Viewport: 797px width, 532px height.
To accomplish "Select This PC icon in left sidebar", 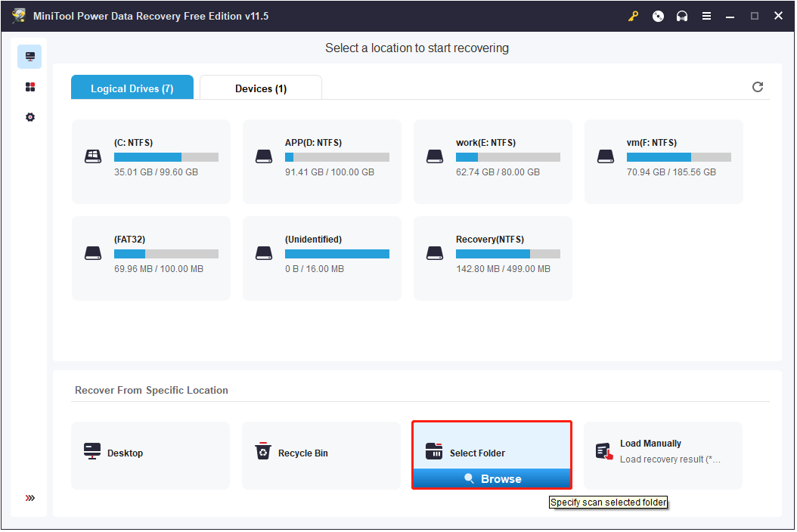I will pos(30,57).
